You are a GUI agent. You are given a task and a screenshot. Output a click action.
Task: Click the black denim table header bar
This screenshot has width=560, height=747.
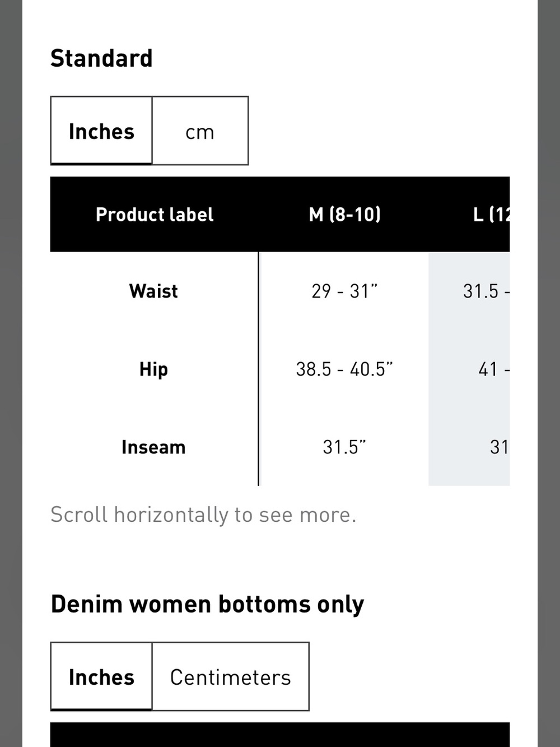[280, 735]
